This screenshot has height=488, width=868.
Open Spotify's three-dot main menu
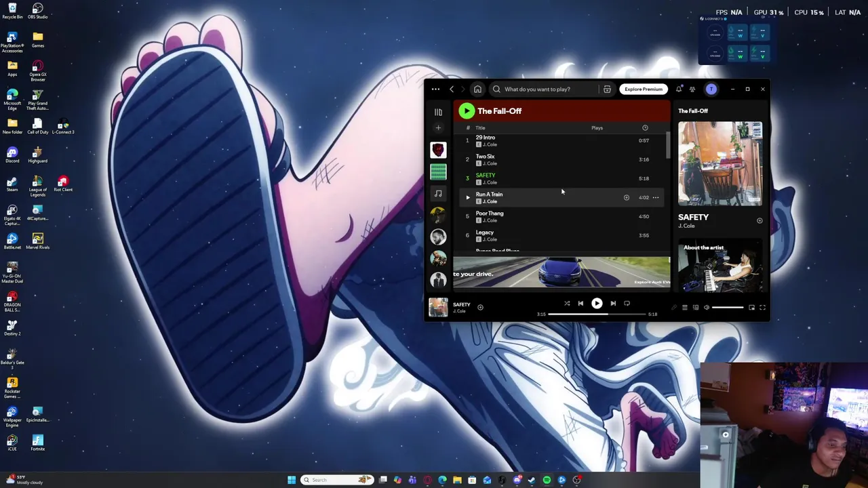pyautogui.click(x=435, y=89)
